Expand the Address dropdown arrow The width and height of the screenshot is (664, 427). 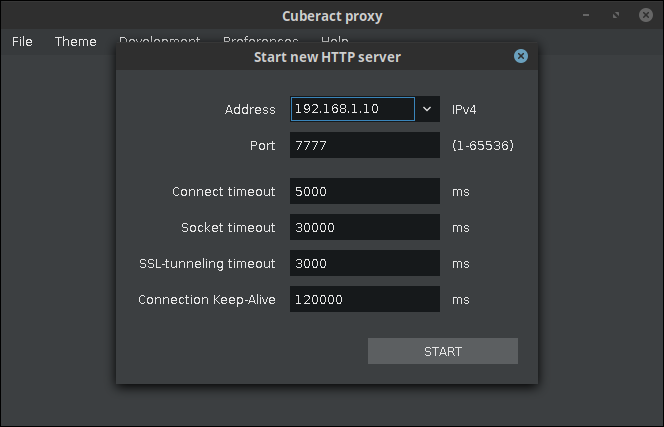click(x=427, y=109)
